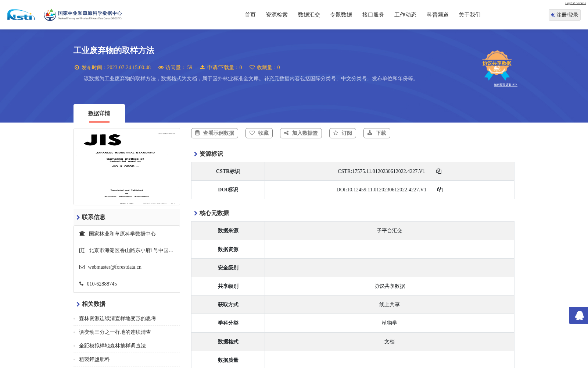
Task: Click 加入数据篮 button
Action: pyautogui.click(x=301, y=133)
